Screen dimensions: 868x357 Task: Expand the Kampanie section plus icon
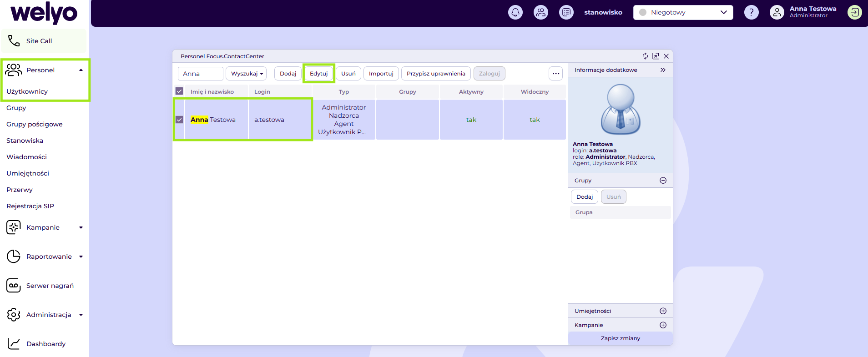(663, 325)
